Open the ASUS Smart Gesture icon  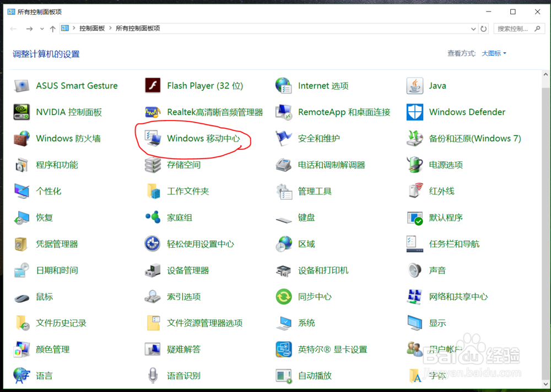coord(21,86)
